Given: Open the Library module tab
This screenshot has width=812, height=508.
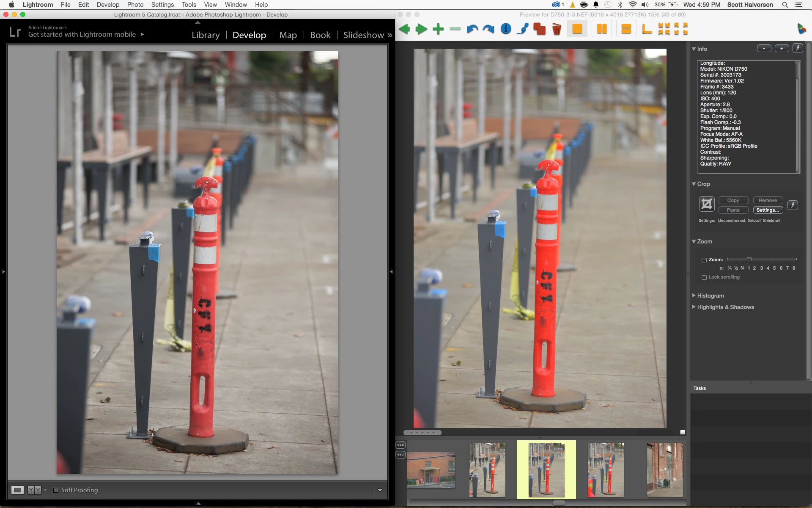Looking at the screenshot, I should (206, 35).
